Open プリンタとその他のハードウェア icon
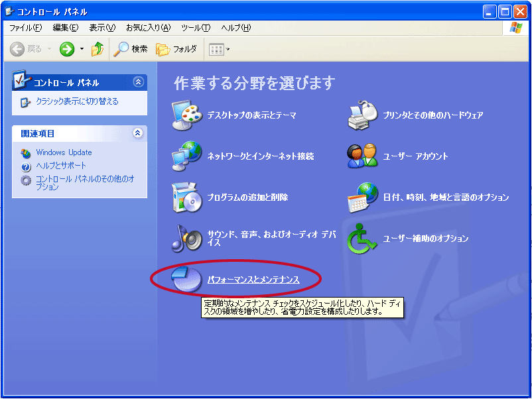The image size is (532, 399). (363, 115)
